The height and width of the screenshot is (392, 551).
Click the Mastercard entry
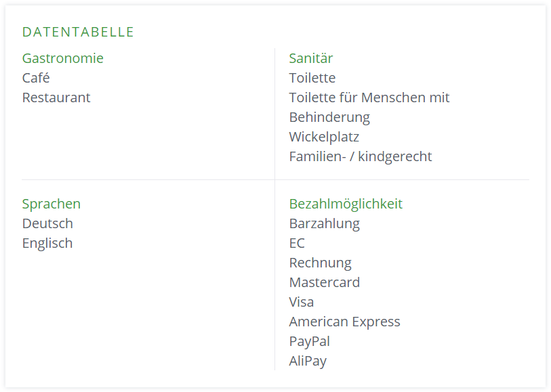coord(325,282)
